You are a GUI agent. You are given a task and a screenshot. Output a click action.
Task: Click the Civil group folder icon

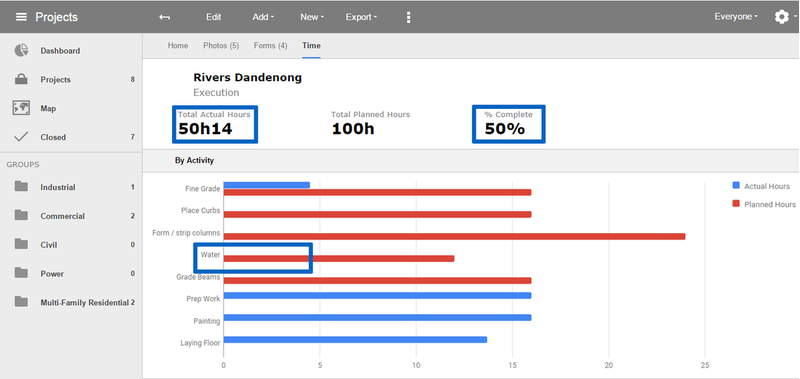(x=21, y=244)
